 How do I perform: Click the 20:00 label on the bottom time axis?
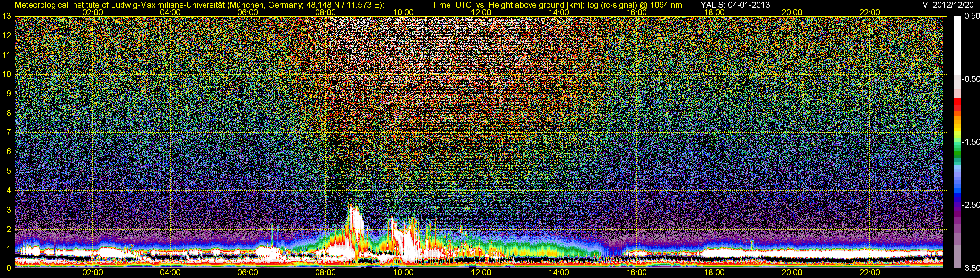(x=792, y=273)
